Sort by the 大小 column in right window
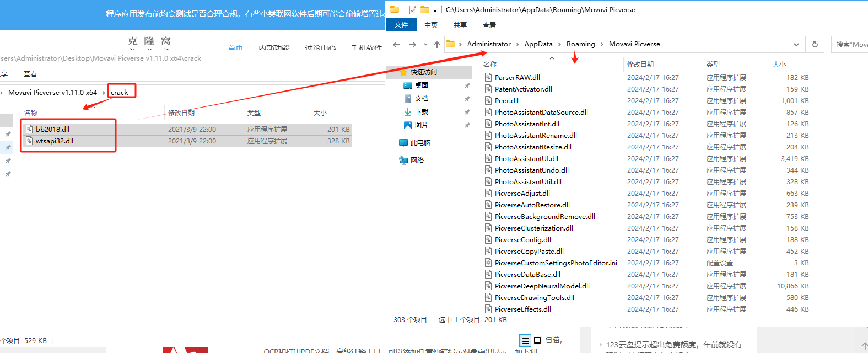Image resolution: width=868 pixels, height=353 pixels. click(779, 65)
